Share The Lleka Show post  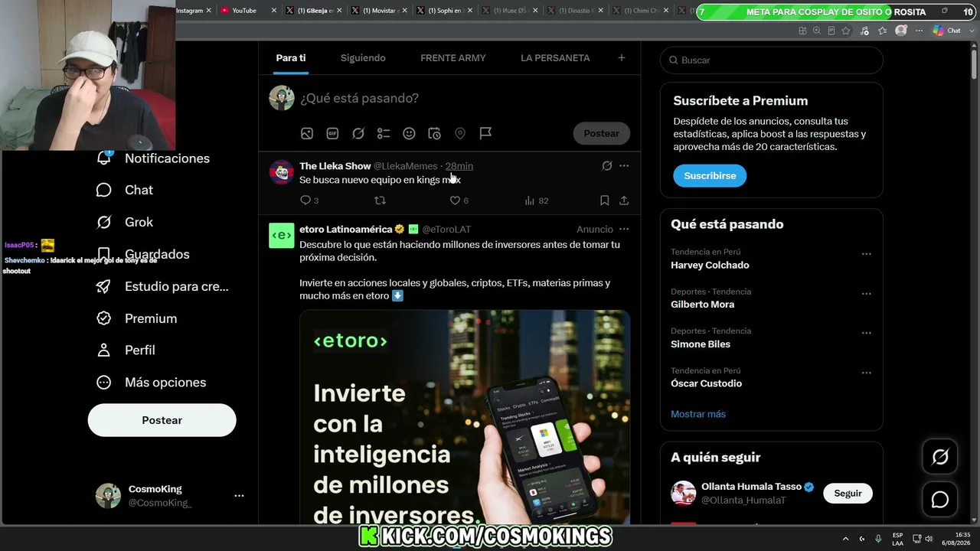tap(624, 201)
